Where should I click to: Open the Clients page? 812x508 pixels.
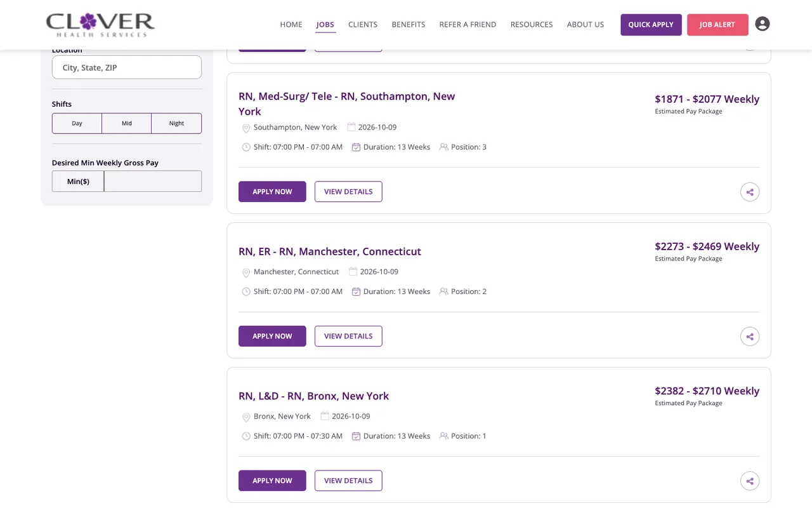pos(363,25)
